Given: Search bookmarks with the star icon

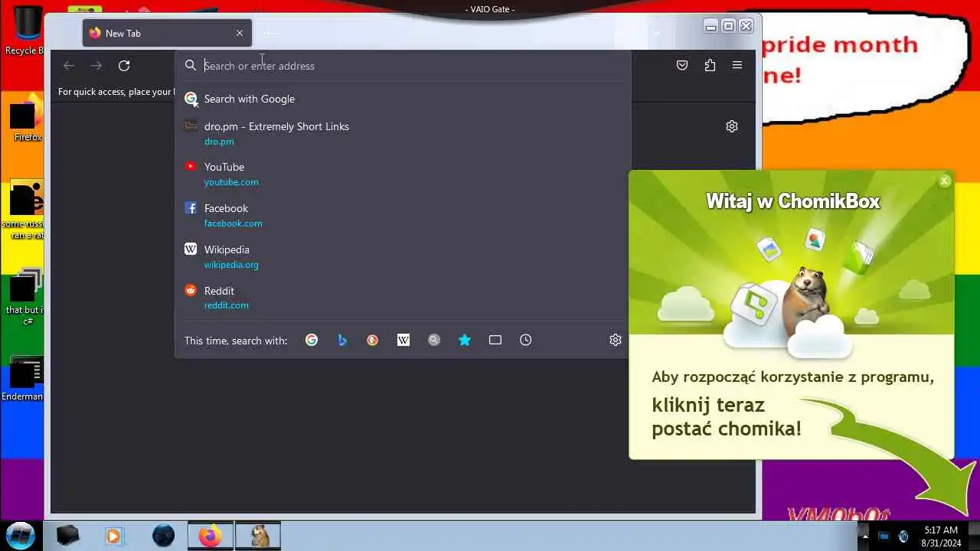Looking at the screenshot, I should (465, 340).
